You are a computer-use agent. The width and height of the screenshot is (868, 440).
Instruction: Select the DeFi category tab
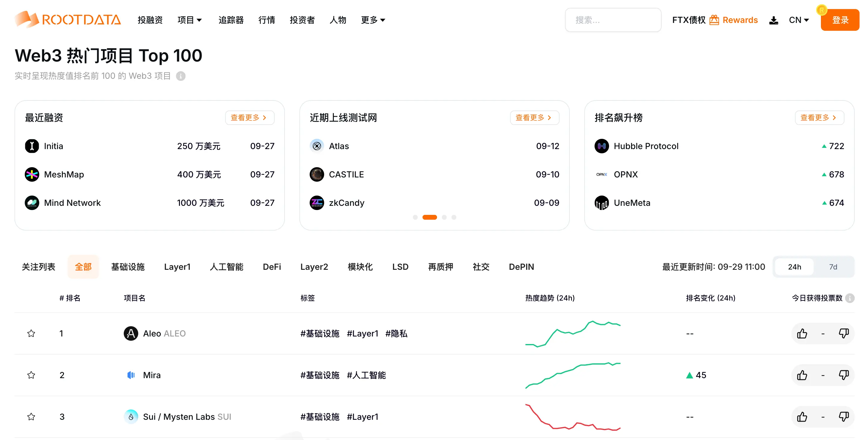(272, 267)
